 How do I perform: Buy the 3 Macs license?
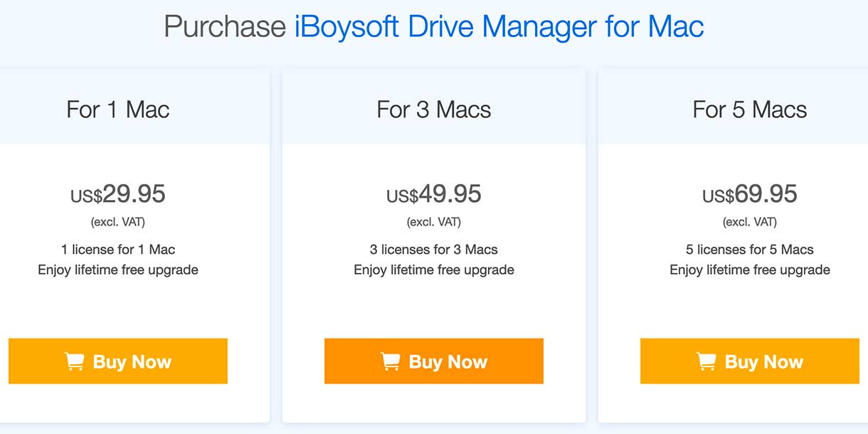(434, 361)
